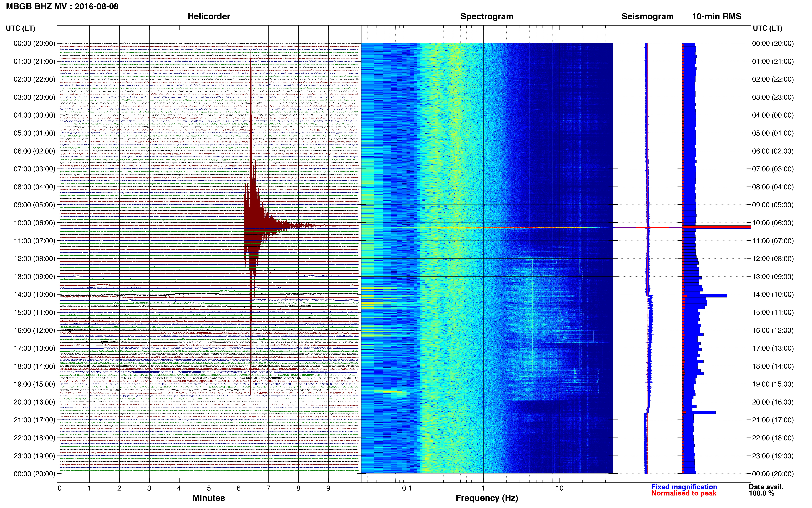Click the Minutes axis title
812x508 pixels.
pyautogui.click(x=209, y=498)
